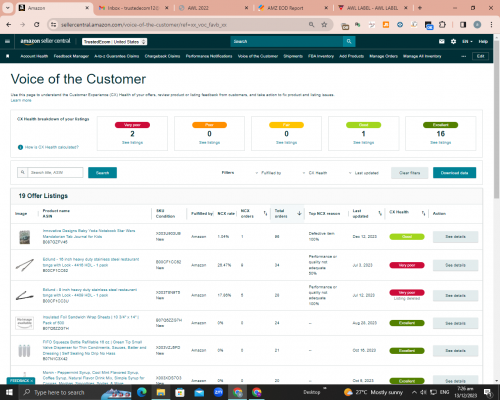Open Microsoft Edge from the taskbar

point(142,392)
